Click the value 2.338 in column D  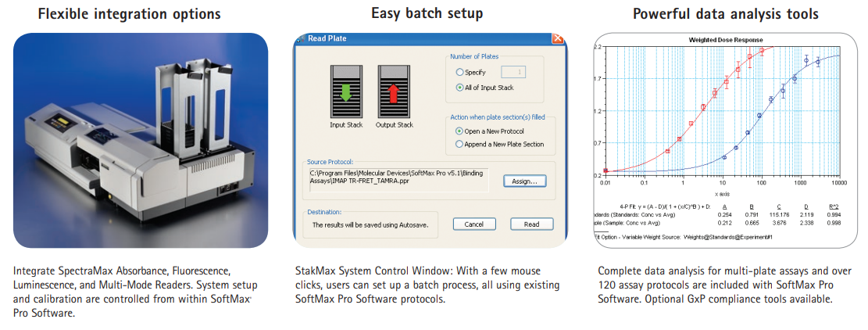(x=808, y=223)
